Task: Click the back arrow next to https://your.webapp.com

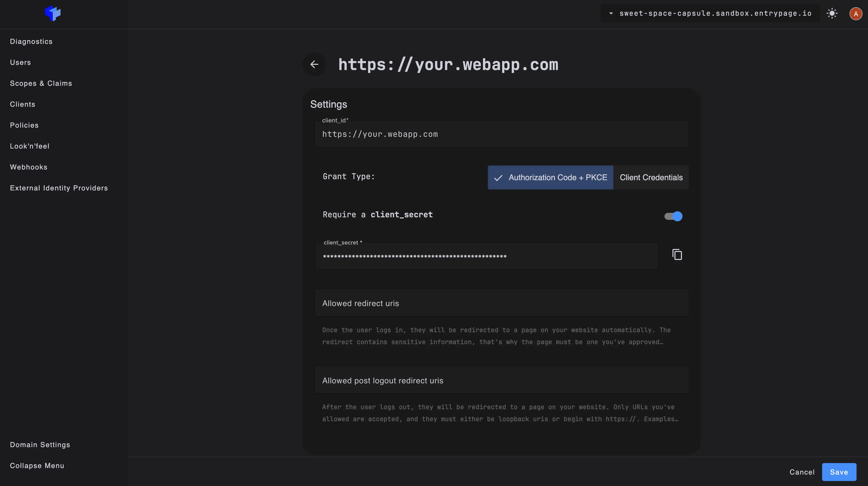Action: pyautogui.click(x=314, y=64)
